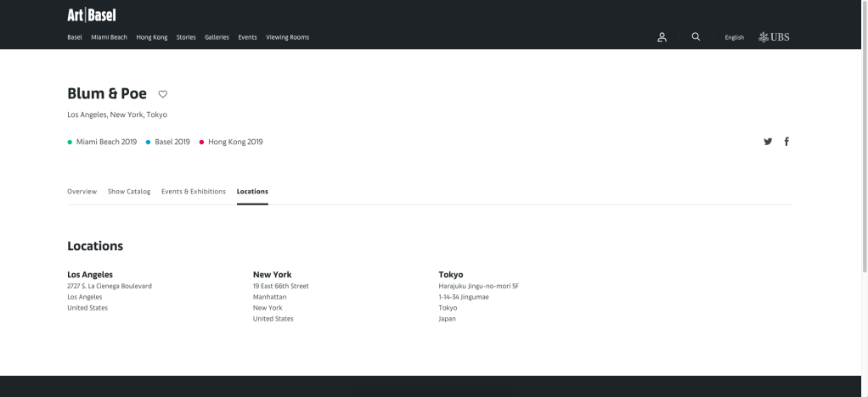
Task: Switch to the Overview tab
Action: pyautogui.click(x=82, y=192)
